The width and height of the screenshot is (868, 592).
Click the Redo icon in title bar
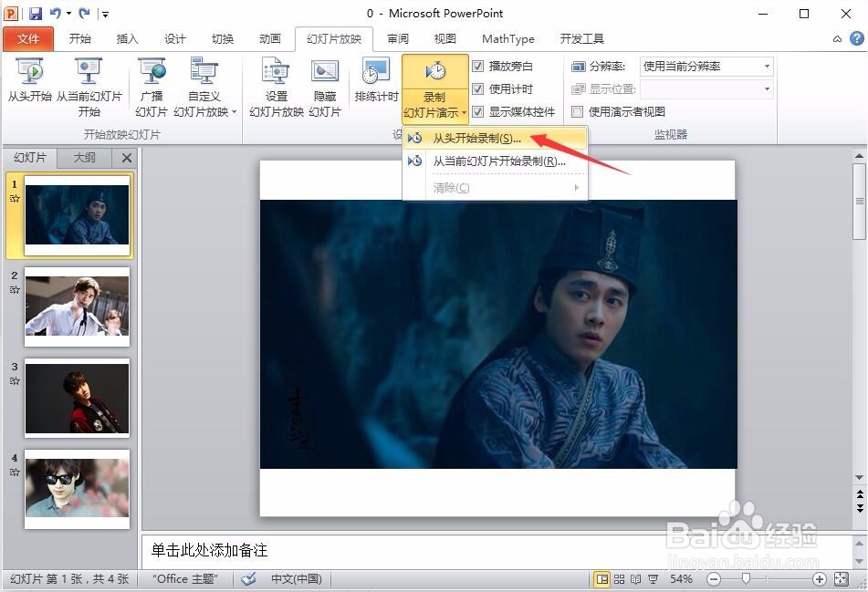pyautogui.click(x=84, y=13)
